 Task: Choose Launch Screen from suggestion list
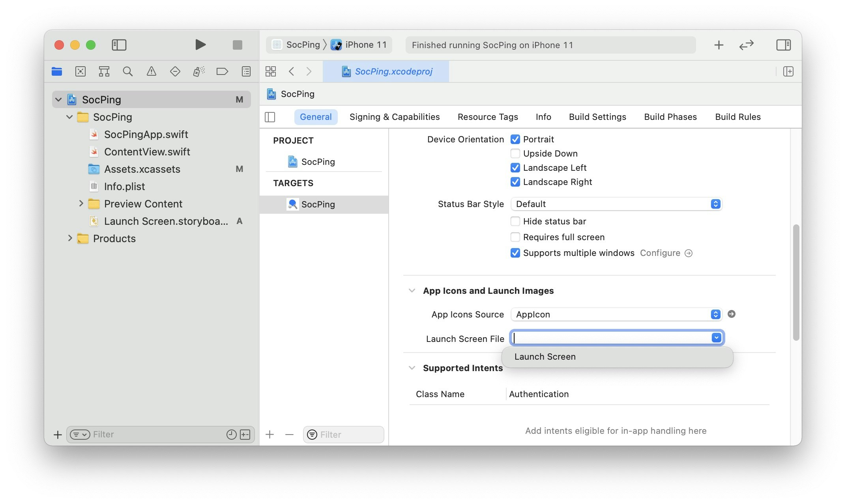618,357
